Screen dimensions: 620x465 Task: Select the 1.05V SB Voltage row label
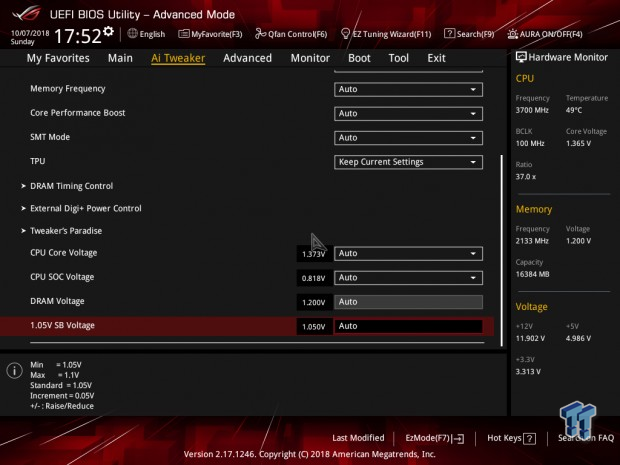[62, 325]
